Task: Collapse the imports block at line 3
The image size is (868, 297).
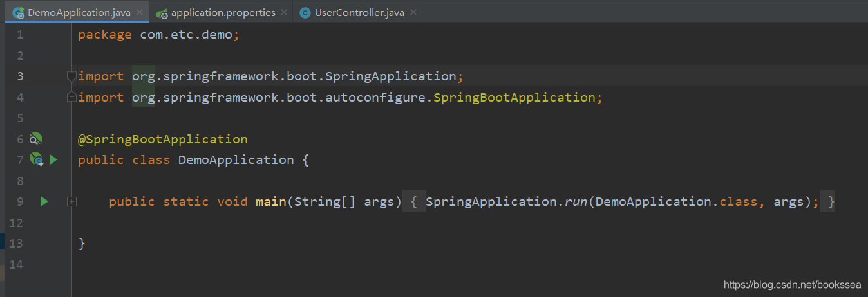Action: [71, 76]
